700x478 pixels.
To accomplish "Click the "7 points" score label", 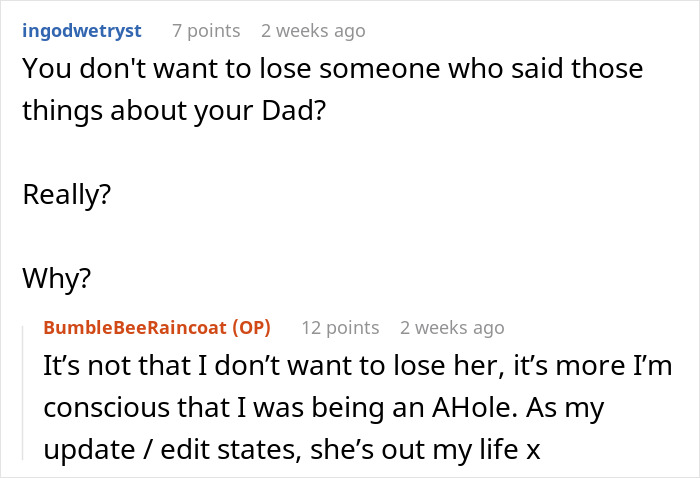I will click(x=206, y=31).
